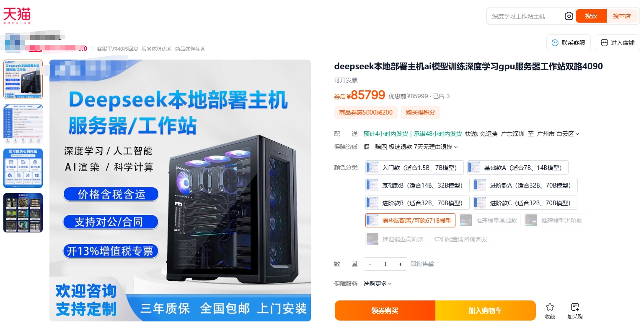Click the 联系客服 smiley icon button
Viewport: 644px width, 334px height.
point(569,43)
